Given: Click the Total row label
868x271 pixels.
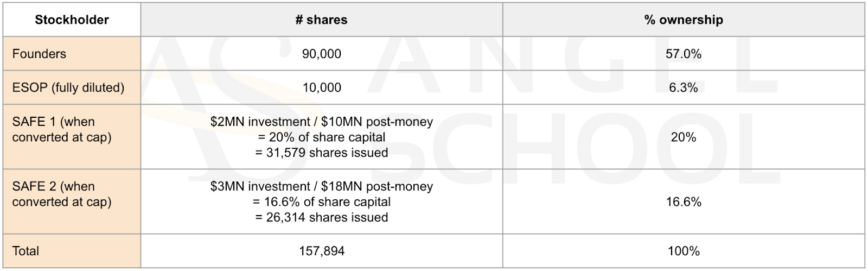Looking at the screenshot, I should [72, 251].
